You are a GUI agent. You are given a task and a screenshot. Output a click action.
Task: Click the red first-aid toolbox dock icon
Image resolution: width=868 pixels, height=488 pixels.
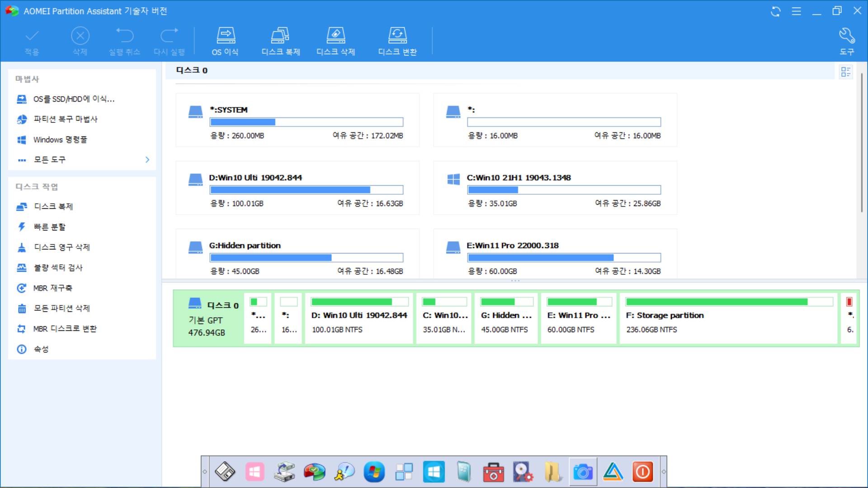coord(493,472)
